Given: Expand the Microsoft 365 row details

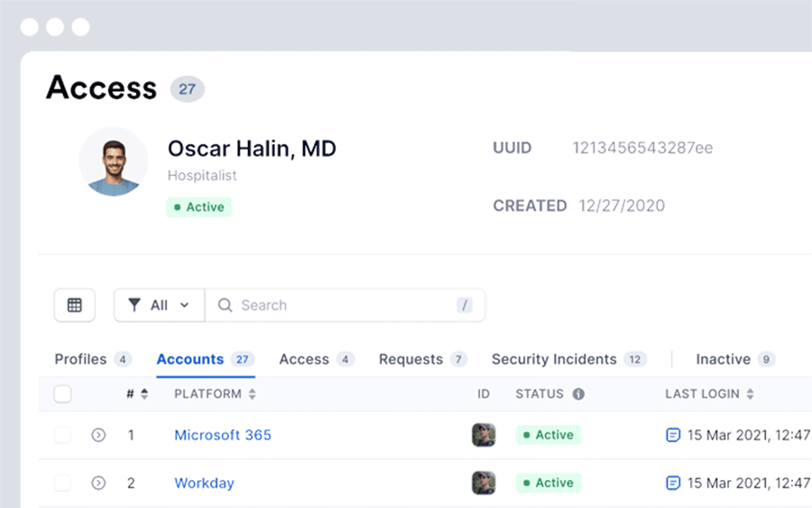Looking at the screenshot, I should 98,435.
